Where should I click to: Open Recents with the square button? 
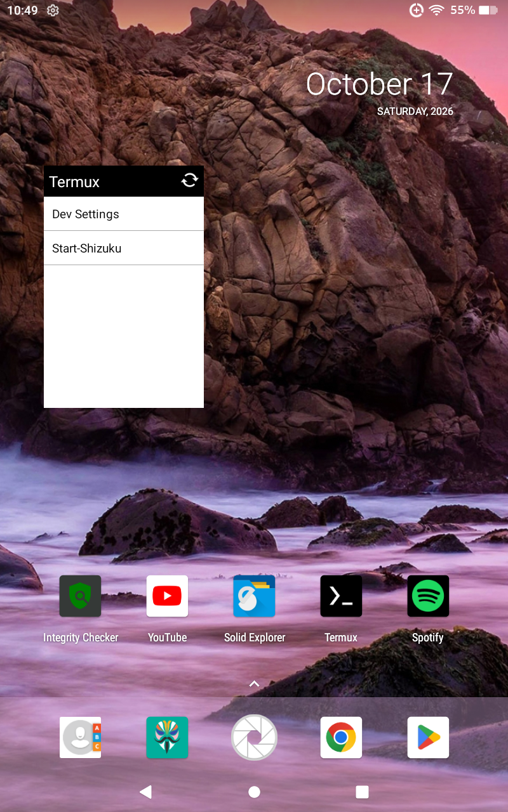363,792
